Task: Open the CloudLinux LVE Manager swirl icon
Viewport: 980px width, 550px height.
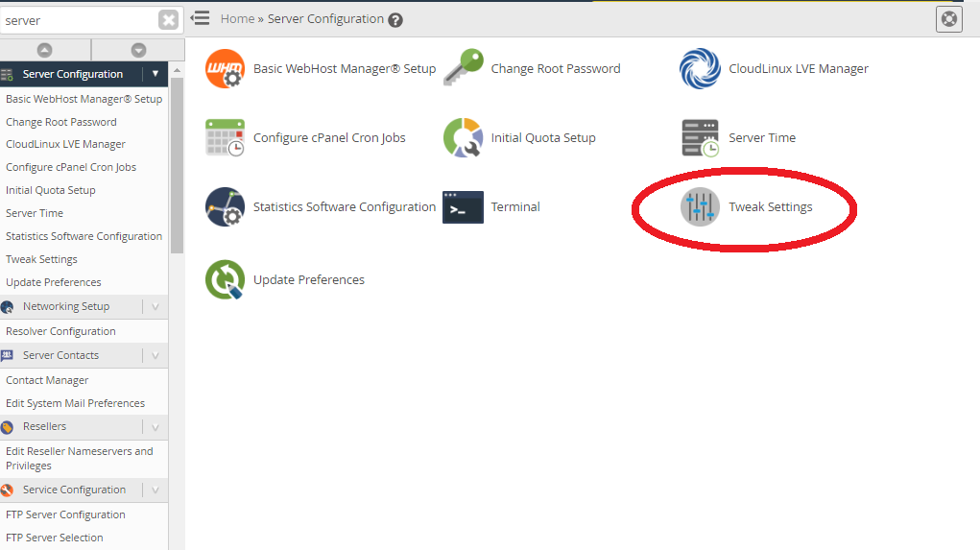Action: click(x=700, y=69)
